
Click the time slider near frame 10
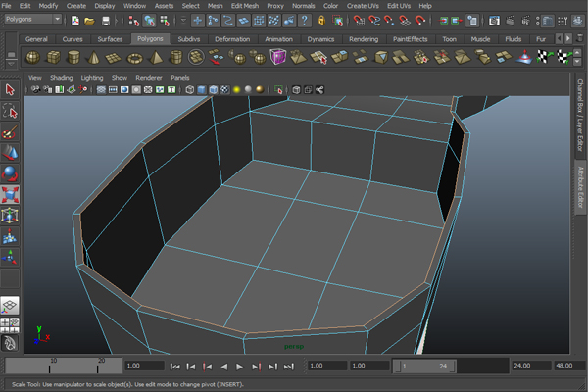click(x=50, y=366)
